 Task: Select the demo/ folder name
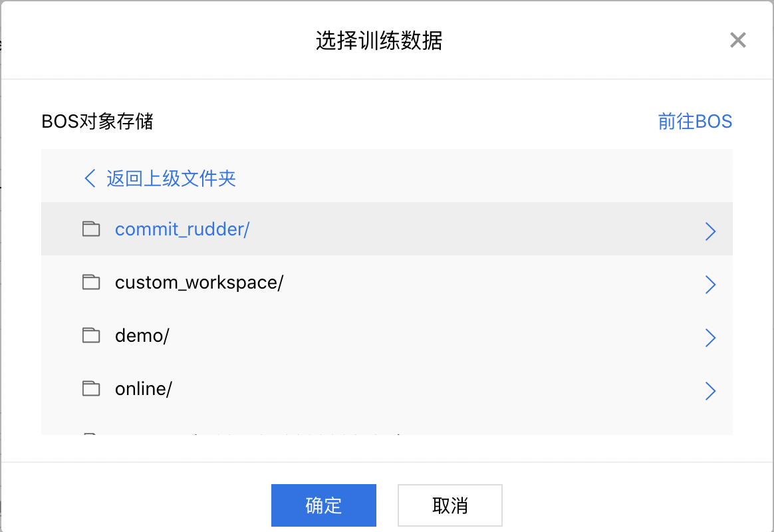click(142, 336)
